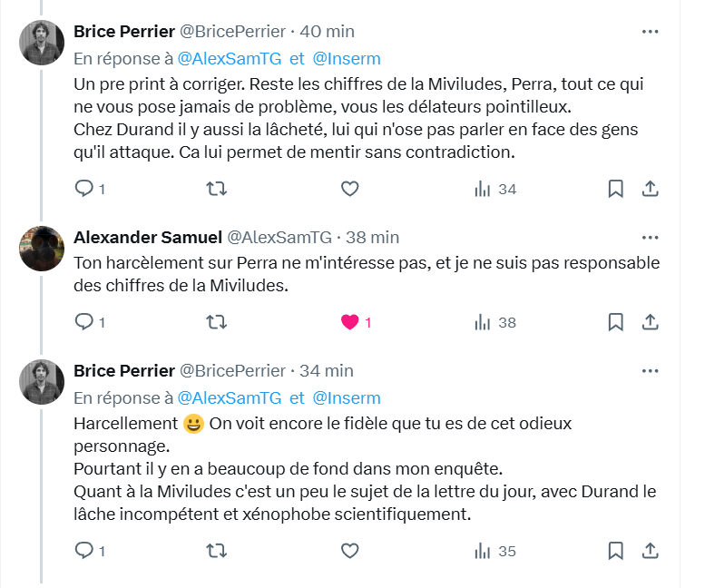Retweet Brice Perrier's 40 min tweet
705x588 pixels.
[217, 189]
